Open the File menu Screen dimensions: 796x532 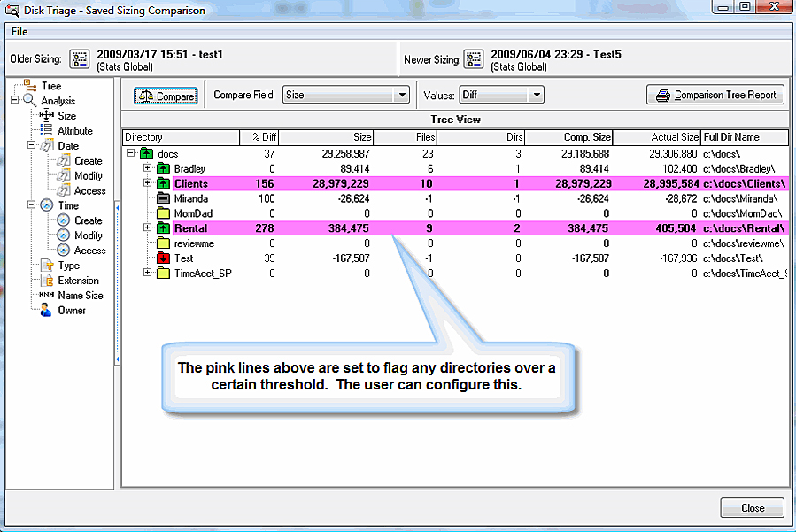pyautogui.click(x=19, y=32)
